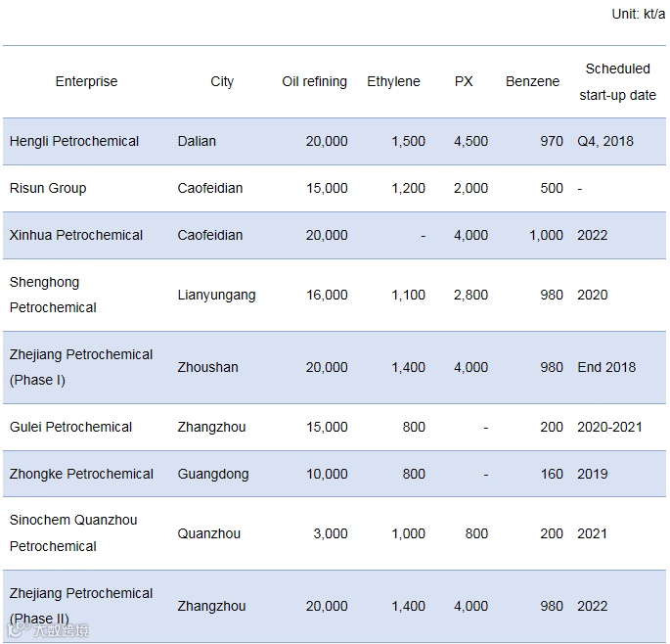670x644 pixels.
Task: Click Hengli's PX value 4,500
Action: tap(470, 141)
